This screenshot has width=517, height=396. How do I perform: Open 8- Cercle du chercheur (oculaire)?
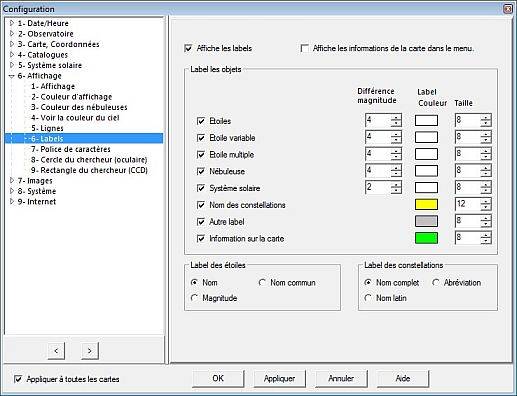[x=89, y=160]
